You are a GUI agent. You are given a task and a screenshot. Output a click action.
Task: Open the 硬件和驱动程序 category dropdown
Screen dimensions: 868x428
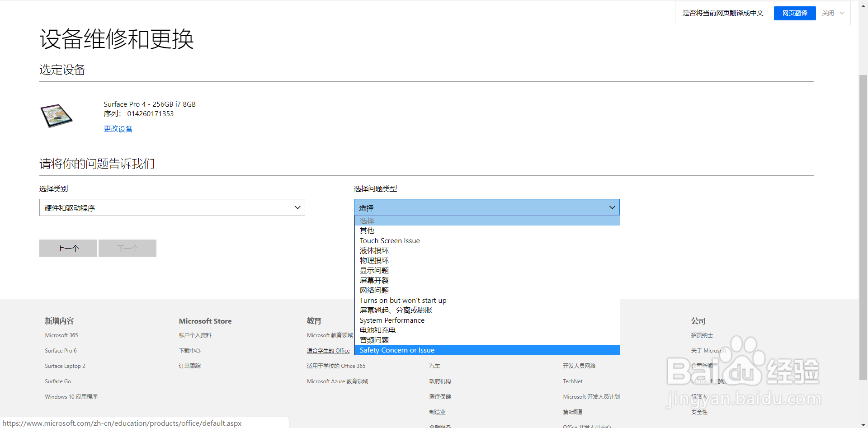172,207
